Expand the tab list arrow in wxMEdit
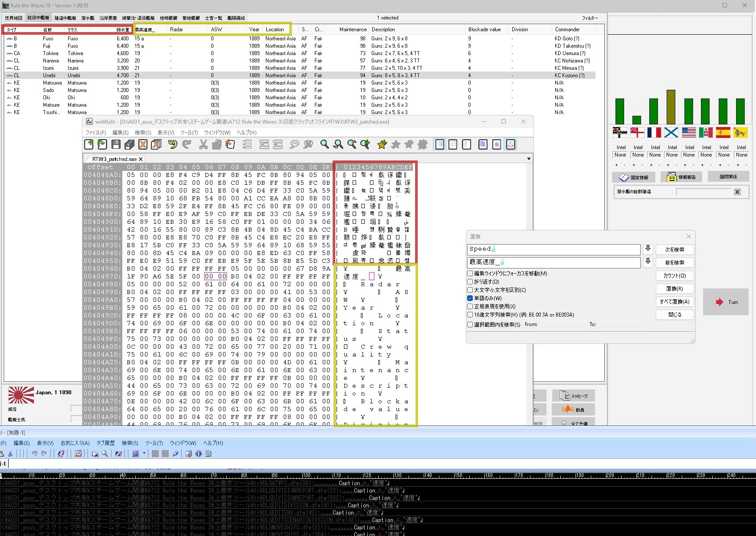This screenshot has height=536, width=756. pos(528,159)
